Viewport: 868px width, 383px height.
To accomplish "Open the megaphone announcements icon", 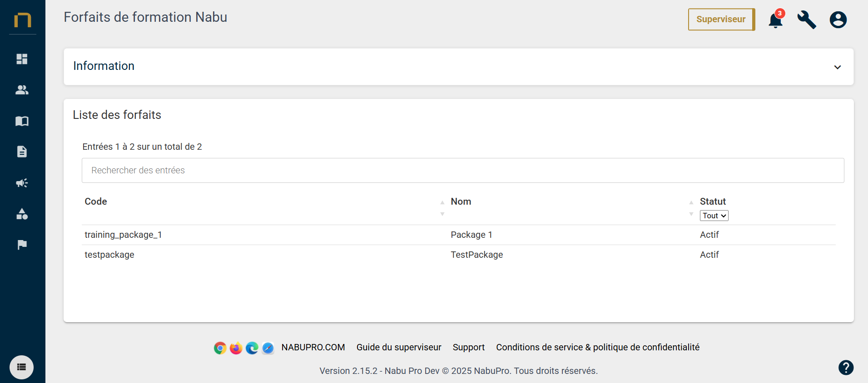I will point(22,183).
